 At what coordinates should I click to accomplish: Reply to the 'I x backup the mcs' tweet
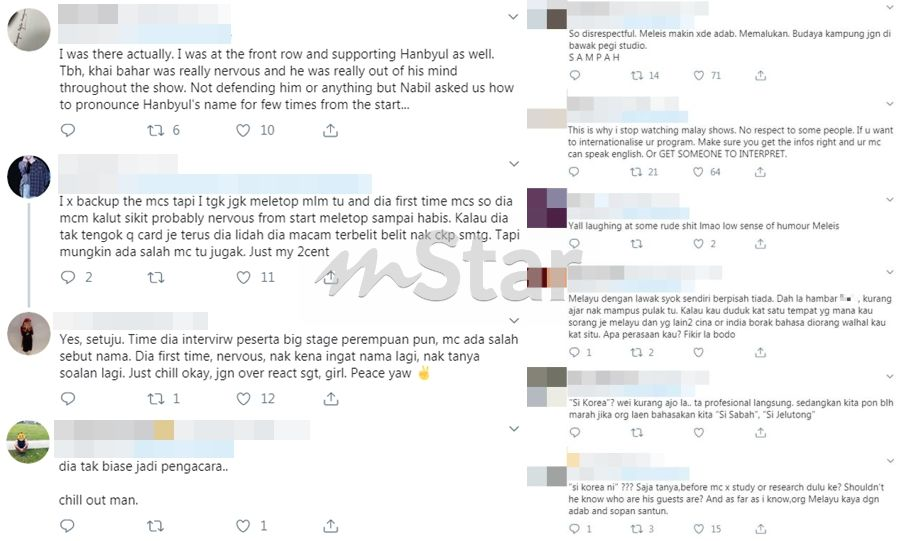pyautogui.click(x=68, y=277)
